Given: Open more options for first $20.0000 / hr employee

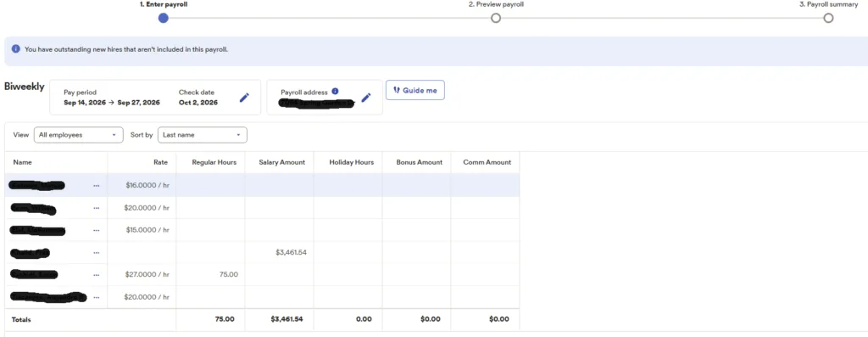Looking at the screenshot, I should click(97, 208).
